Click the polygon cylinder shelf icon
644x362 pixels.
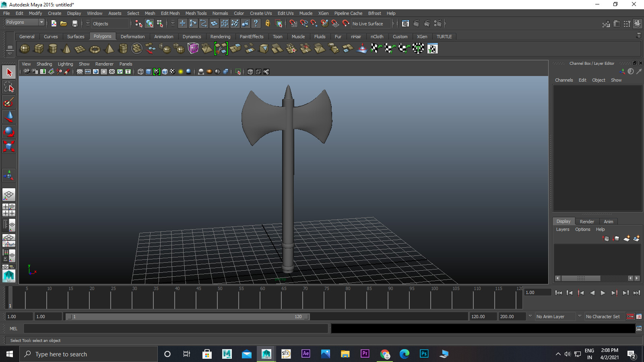[52, 49]
